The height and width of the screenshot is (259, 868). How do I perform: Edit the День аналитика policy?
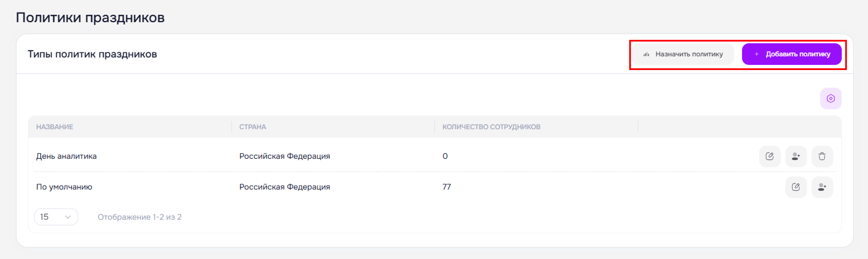(x=770, y=157)
